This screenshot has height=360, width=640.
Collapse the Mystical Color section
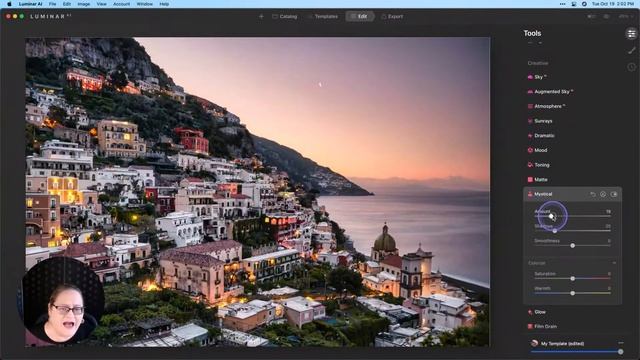[614, 263]
